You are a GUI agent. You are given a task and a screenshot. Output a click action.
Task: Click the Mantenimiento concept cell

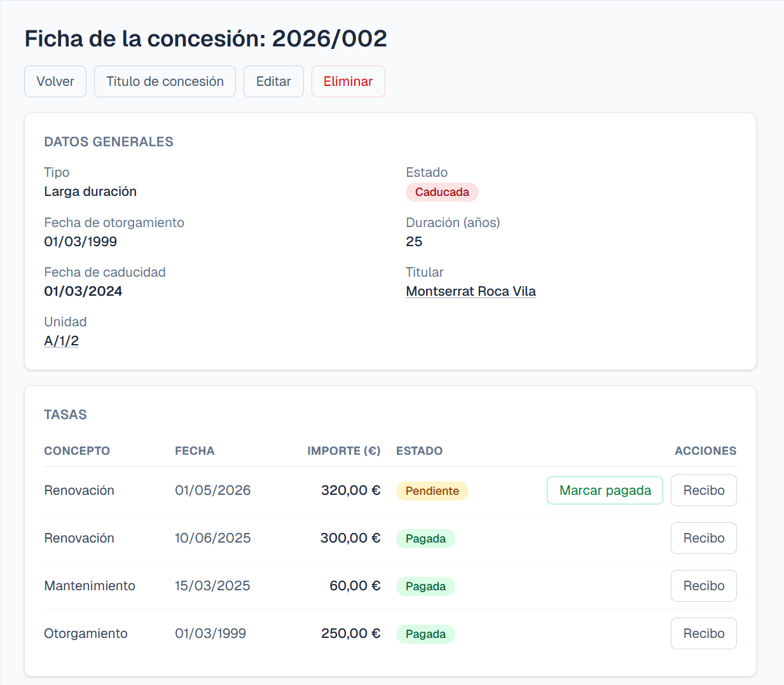90,586
